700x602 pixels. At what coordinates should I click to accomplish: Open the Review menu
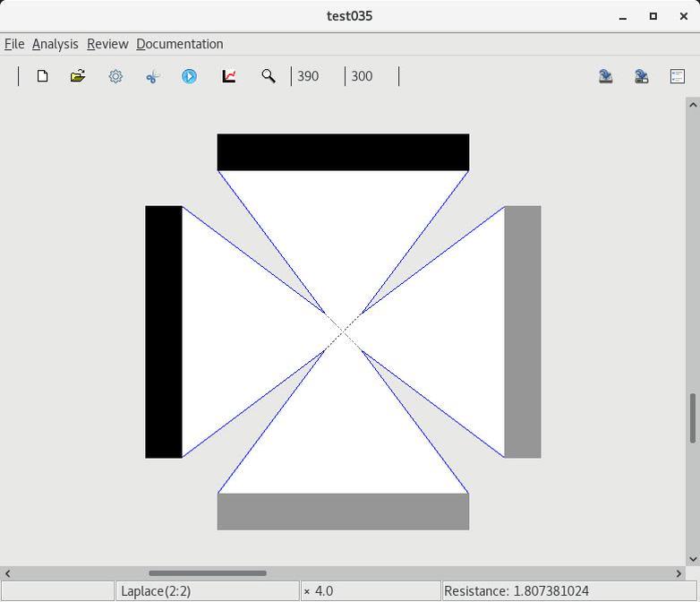[x=107, y=44]
